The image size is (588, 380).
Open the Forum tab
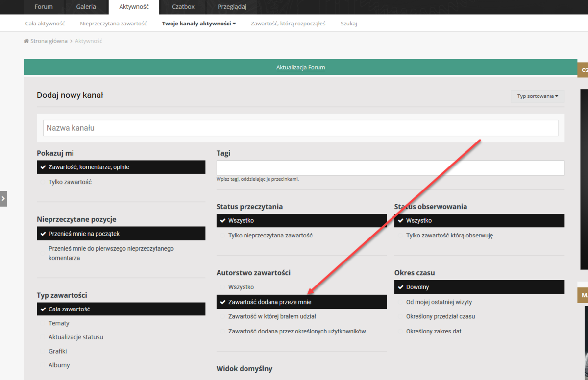pos(44,7)
